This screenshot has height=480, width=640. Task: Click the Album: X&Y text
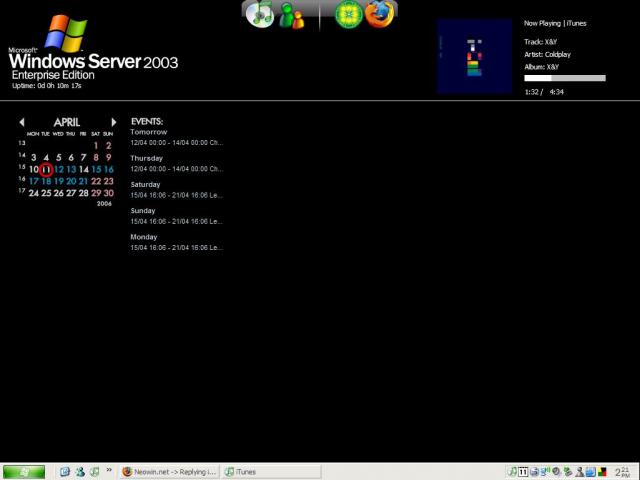(x=542, y=67)
